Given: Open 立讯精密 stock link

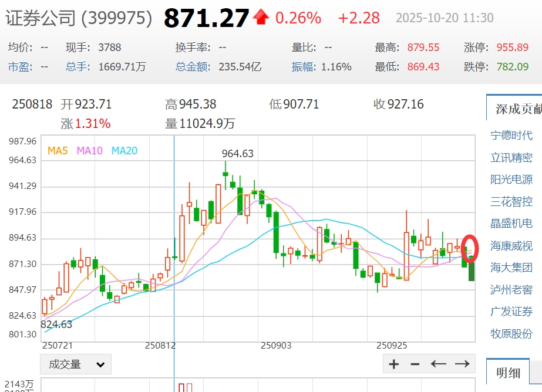Looking at the screenshot, I should [511, 157].
